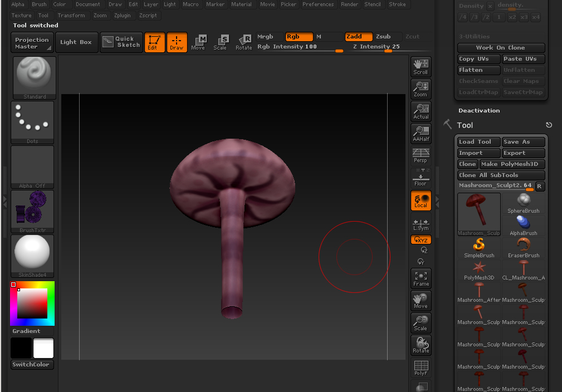Expand the Deactivation section

click(x=479, y=111)
